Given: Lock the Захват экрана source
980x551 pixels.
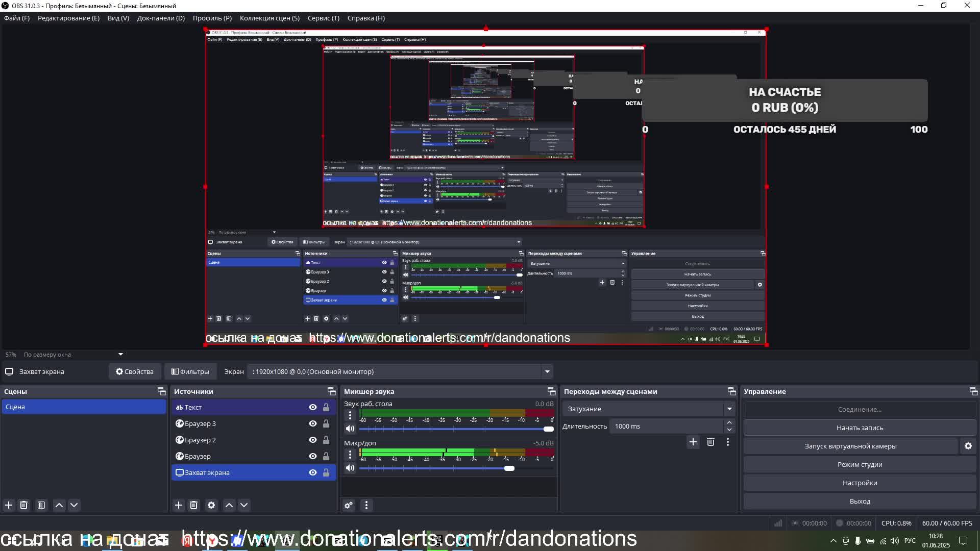Looking at the screenshot, I should (x=326, y=472).
